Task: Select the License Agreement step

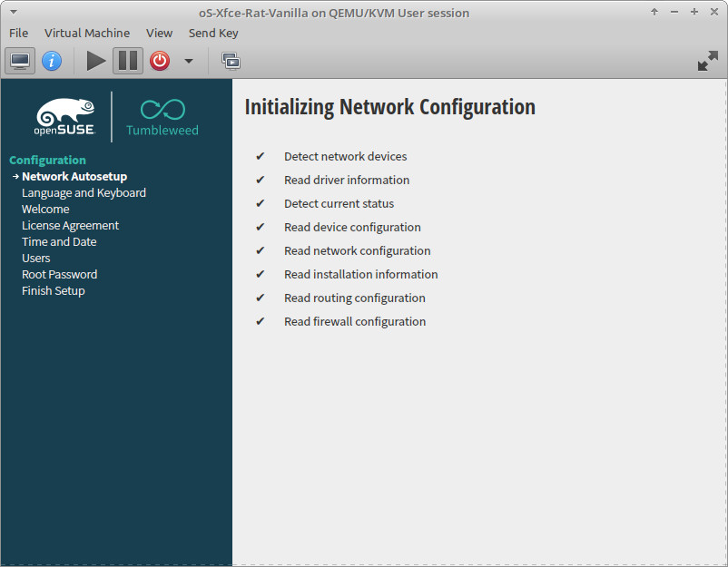Action: [x=70, y=225]
